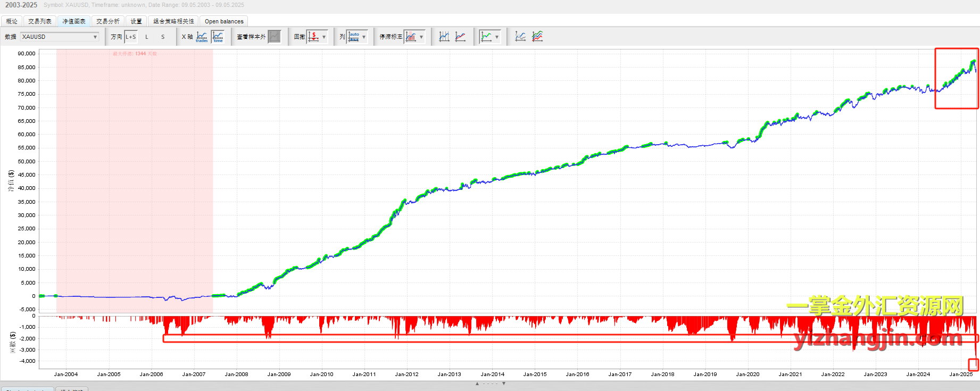Click the 'Jan-2025' x-axis label
980x391 pixels.
(961, 374)
